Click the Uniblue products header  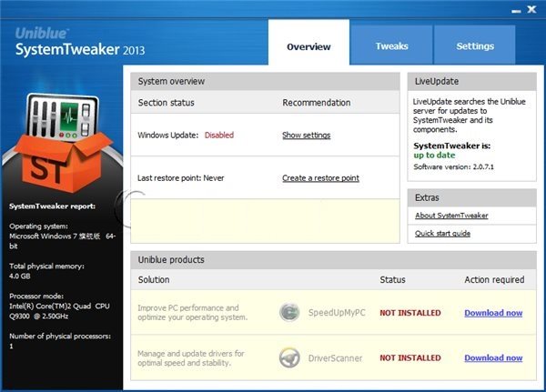pyautogui.click(x=333, y=260)
